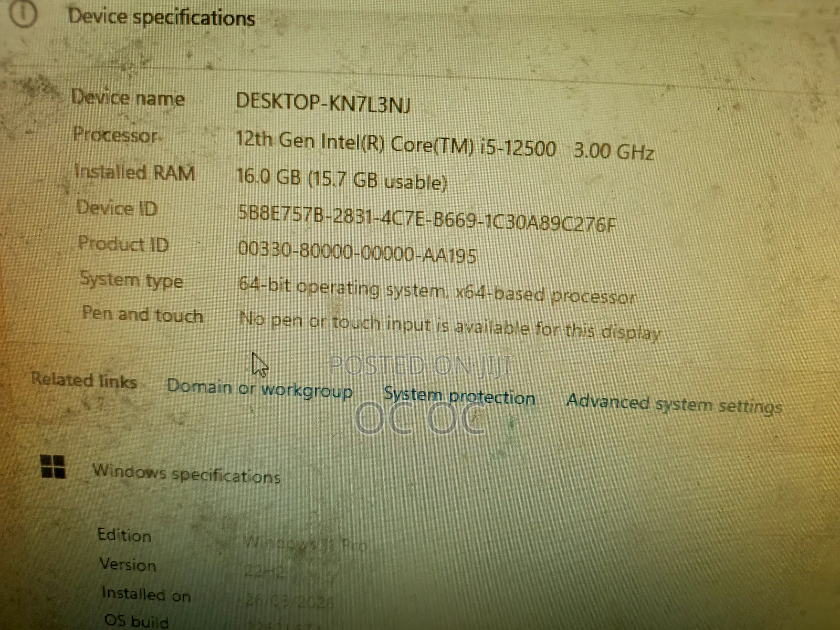Screen dimensions: 840x630
Task: Click the Related links label
Action: pyautogui.click(x=84, y=380)
